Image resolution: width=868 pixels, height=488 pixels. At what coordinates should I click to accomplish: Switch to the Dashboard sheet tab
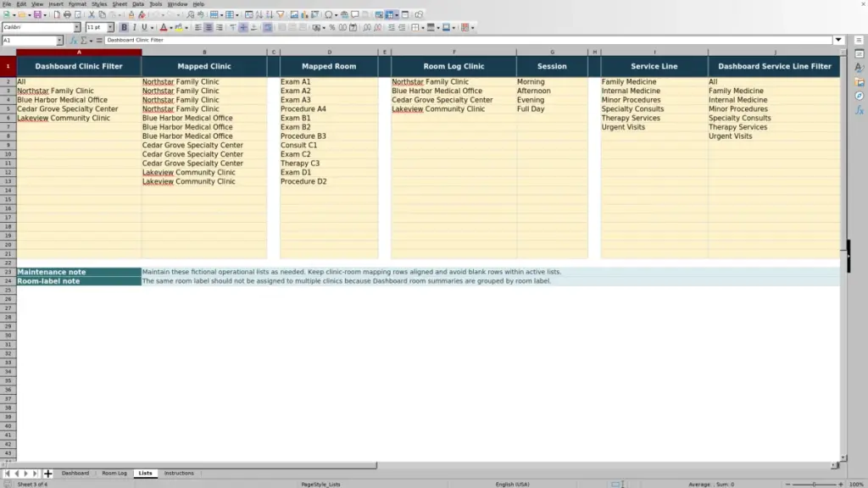(x=75, y=474)
